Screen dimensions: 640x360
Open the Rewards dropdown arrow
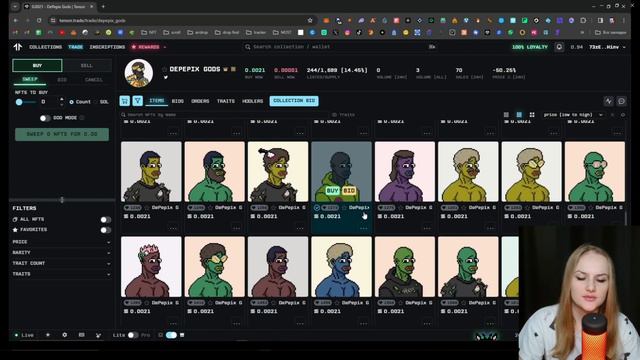165,47
